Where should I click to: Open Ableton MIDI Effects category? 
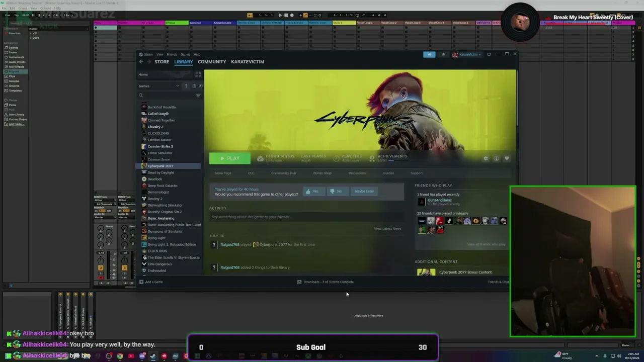[16, 67]
